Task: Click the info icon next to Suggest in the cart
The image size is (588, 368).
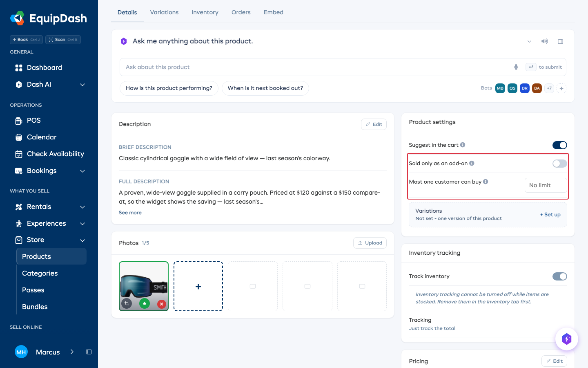Action: click(x=463, y=145)
